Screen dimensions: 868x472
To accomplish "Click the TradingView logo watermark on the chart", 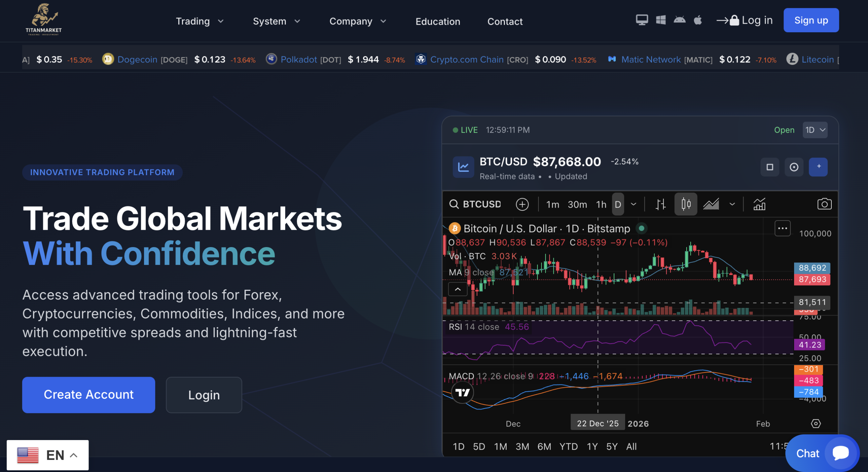I will pyautogui.click(x=462, y=392).
